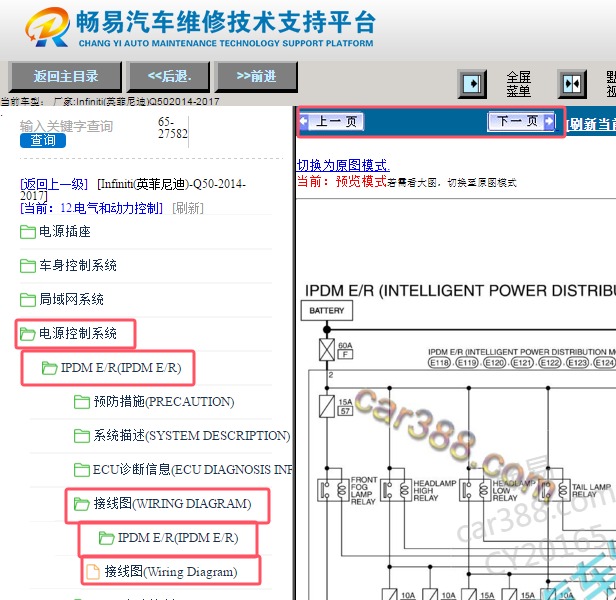Click the TAIL LAMP RELAY label
This screenshot has width=616, height=600.
[591, 490]
